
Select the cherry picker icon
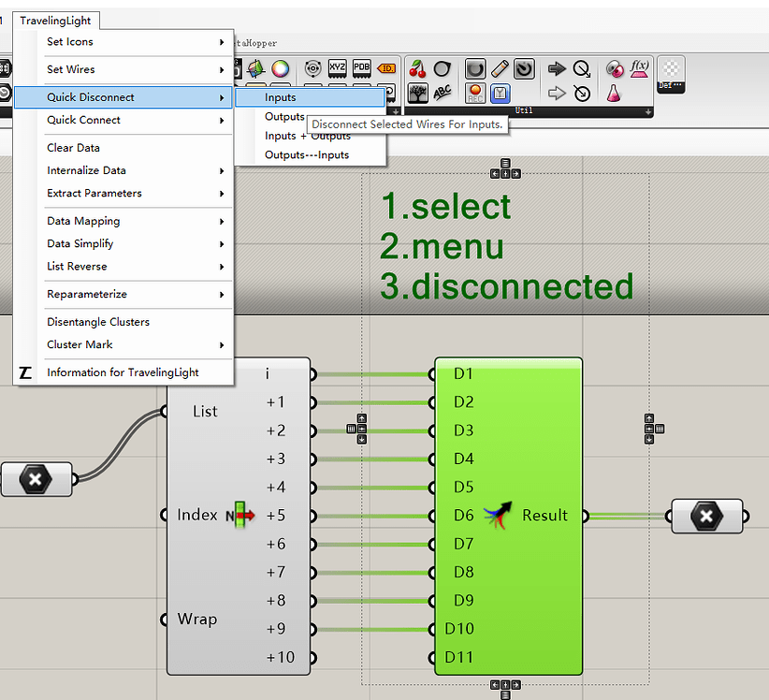point(417,68)
